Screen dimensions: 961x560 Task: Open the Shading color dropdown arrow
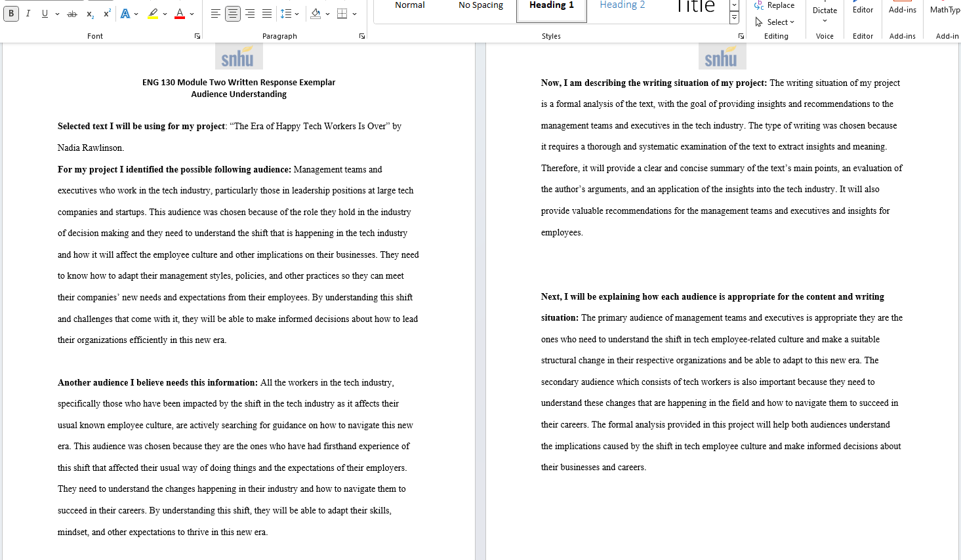click(327, 14)
